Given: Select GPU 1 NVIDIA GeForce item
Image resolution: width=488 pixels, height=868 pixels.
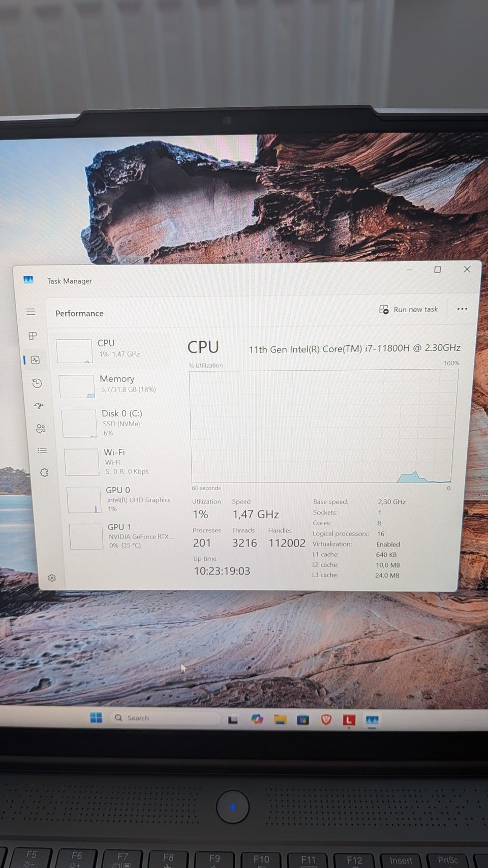Looking at the screenshot, I should (x=127, y=536).
